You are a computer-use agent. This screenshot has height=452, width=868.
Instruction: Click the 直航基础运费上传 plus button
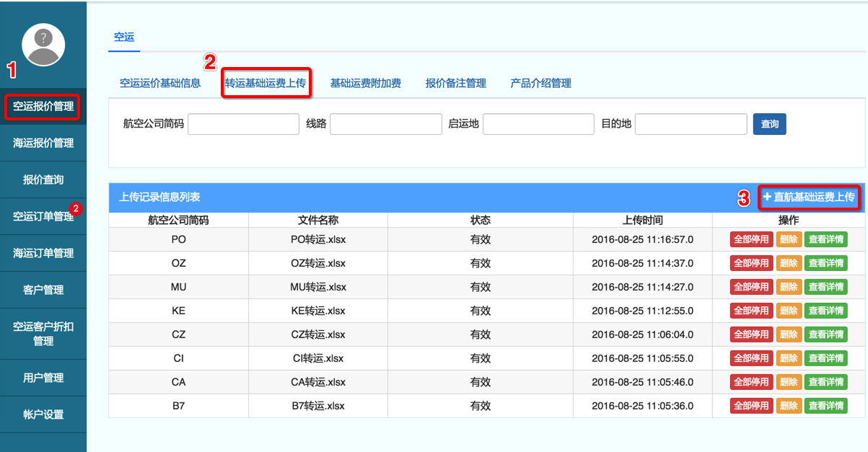click(x=809, y=197)
